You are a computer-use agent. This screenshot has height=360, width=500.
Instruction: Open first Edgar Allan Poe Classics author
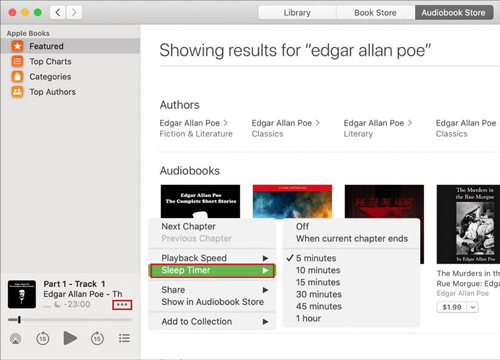(286, 128)
